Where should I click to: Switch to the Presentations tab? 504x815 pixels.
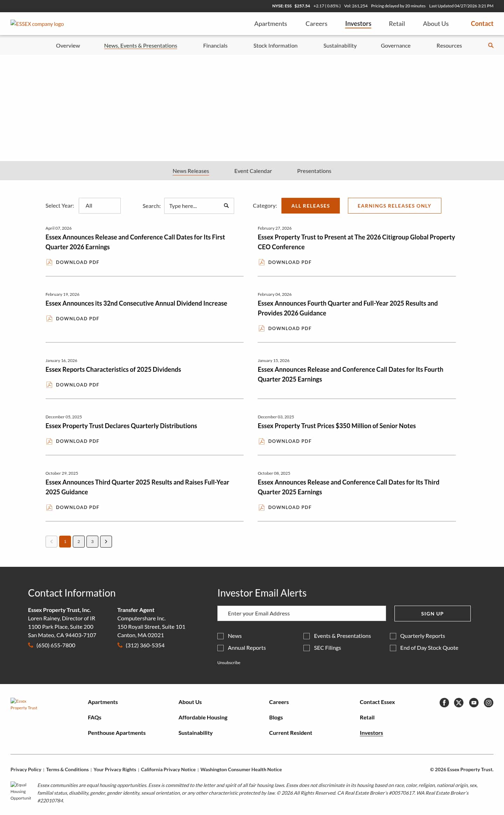tap(314, 171)
